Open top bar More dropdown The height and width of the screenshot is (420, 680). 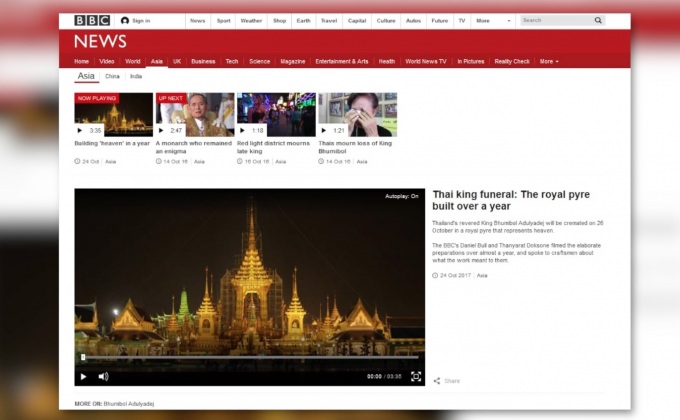494,20
